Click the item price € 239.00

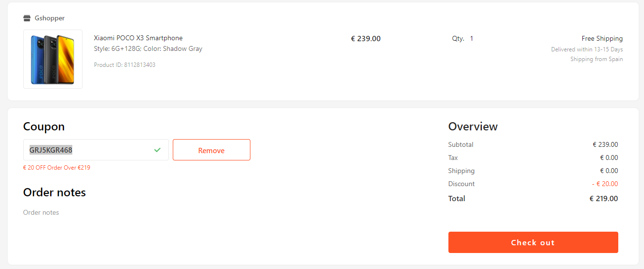click(x=365, y=39)
